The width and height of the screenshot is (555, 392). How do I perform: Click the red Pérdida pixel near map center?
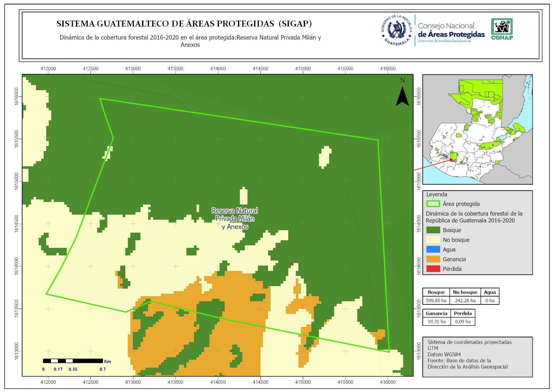pyautogui.click(x=292, y=264)
